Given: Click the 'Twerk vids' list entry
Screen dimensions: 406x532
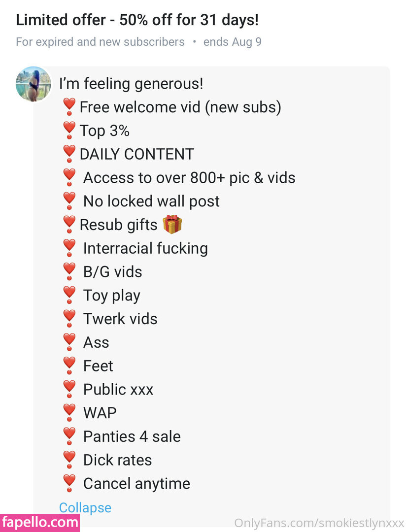Looking at the screenshot, I should tap(120, 319).
